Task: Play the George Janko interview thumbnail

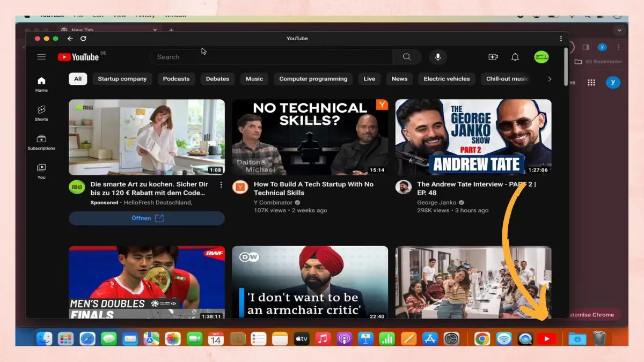Action: [472, 137]
